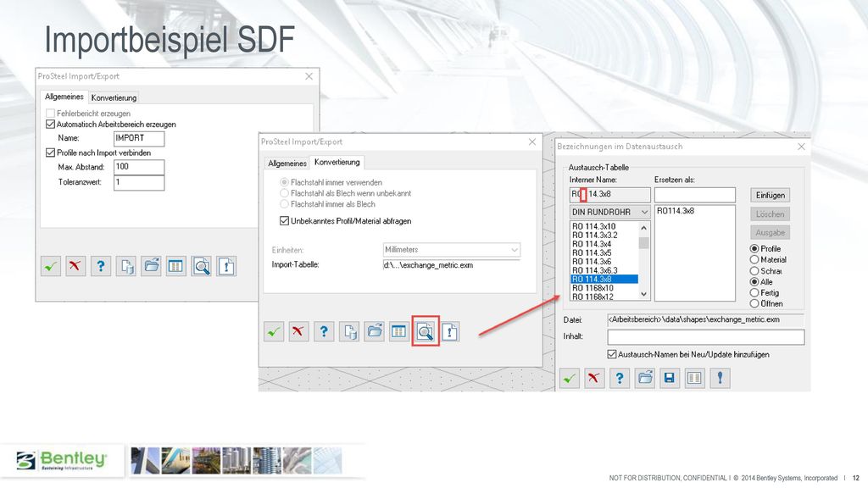The image size is (868, 488).
Task: Click the Löschen button
Action: (x=770, y=214)
